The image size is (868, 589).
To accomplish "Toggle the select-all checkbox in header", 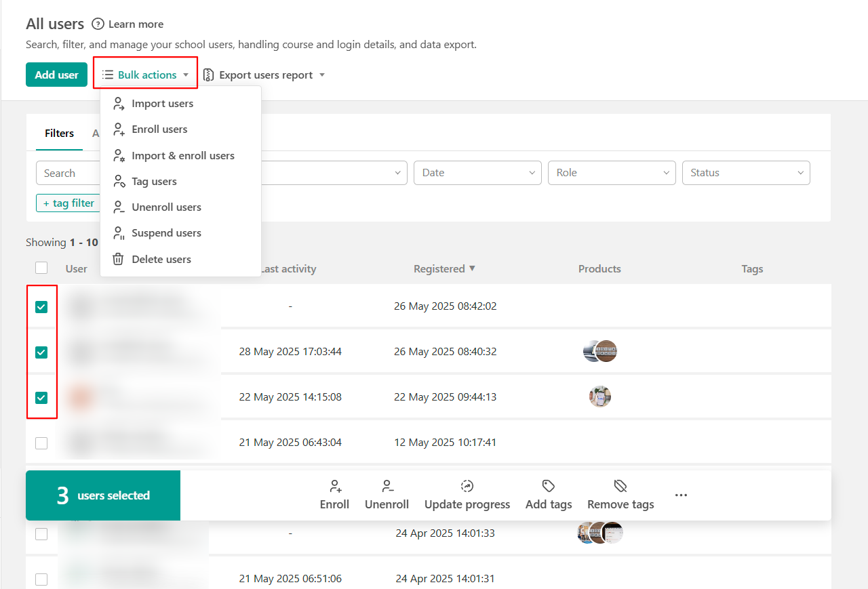I will click(x=41, y=268).
